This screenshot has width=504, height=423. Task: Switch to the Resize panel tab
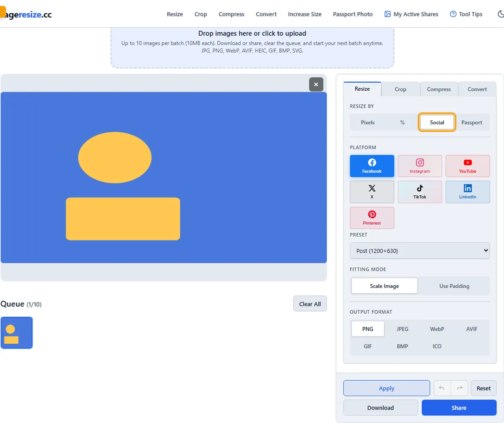point(362,89)
